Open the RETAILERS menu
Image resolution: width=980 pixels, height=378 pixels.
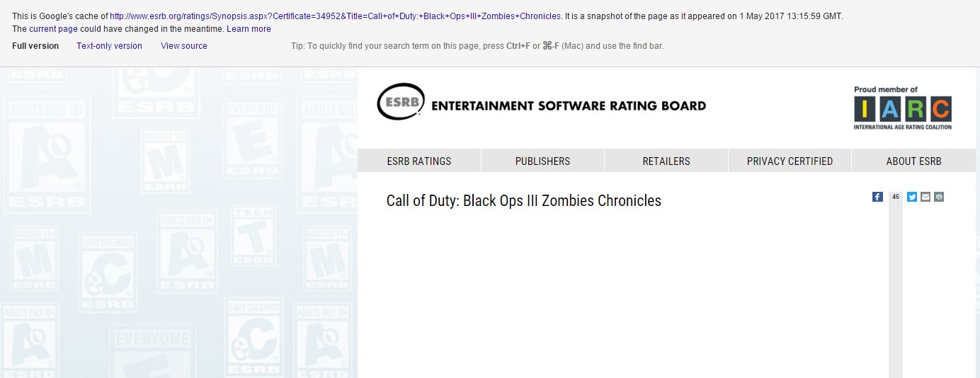(x=666, y=161)
